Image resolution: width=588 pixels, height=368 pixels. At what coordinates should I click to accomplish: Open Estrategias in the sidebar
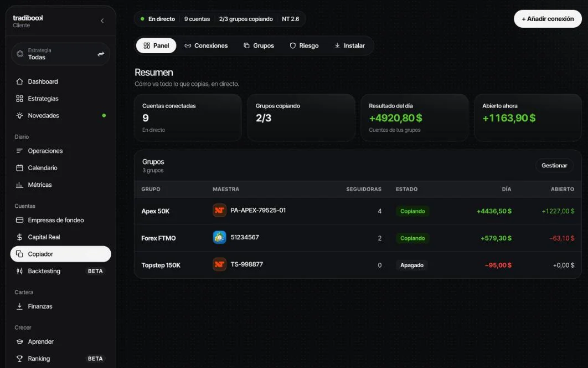60,99
